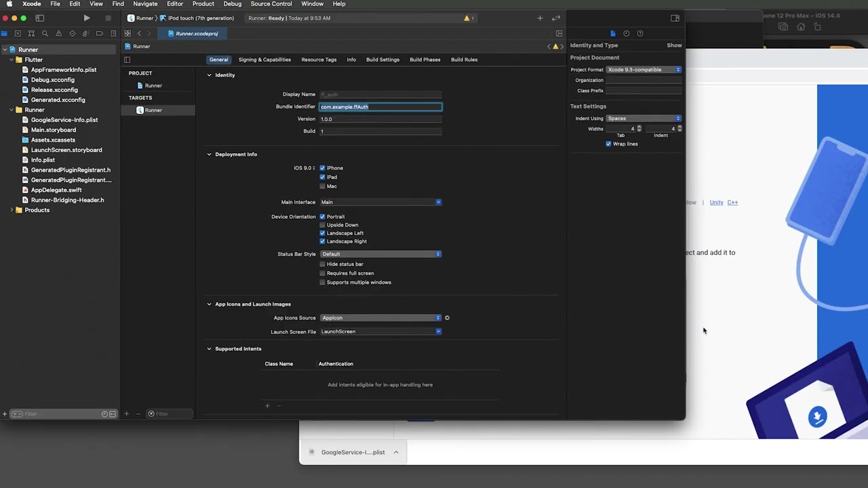The width and height of the screenshot is (868, 488).
Task: Open the Issue navigator warning icon
Action: tap(58, 33)
